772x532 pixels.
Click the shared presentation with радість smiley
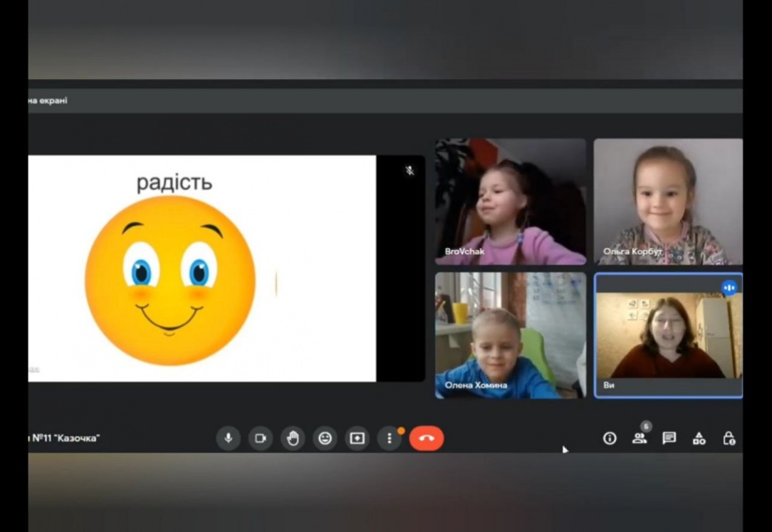point(201,269)
